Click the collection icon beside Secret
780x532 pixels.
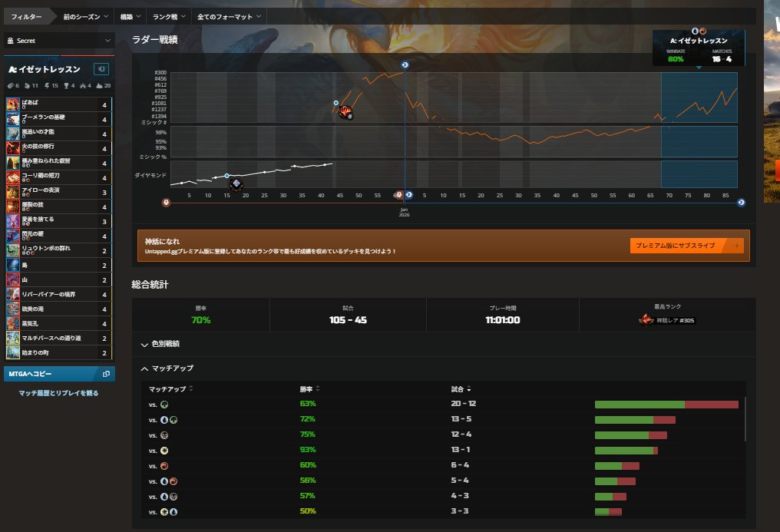point(11,41)
